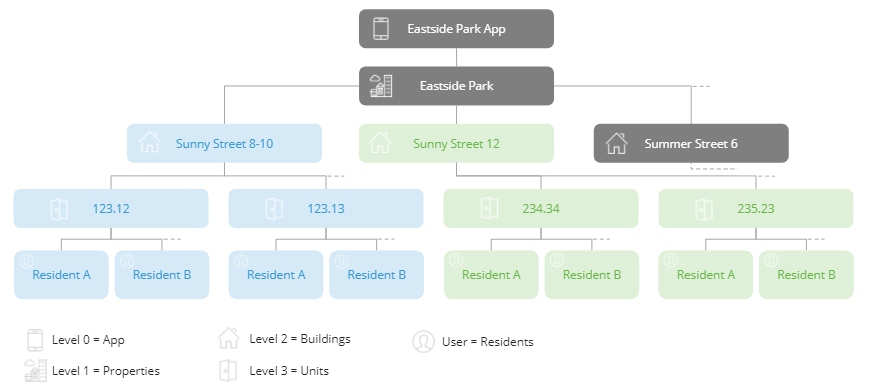Click the 'Level 0 = App' legend text

click(x=88, y=340)
